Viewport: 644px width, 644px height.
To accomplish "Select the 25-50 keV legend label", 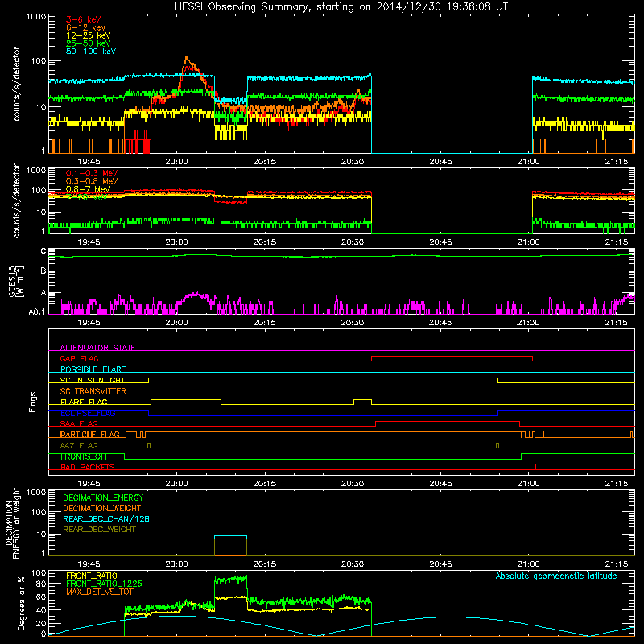I will (89, 43).
